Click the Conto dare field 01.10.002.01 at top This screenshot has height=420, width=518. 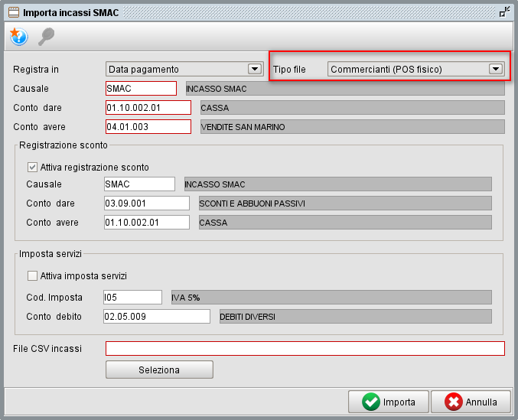click(148, 108)
